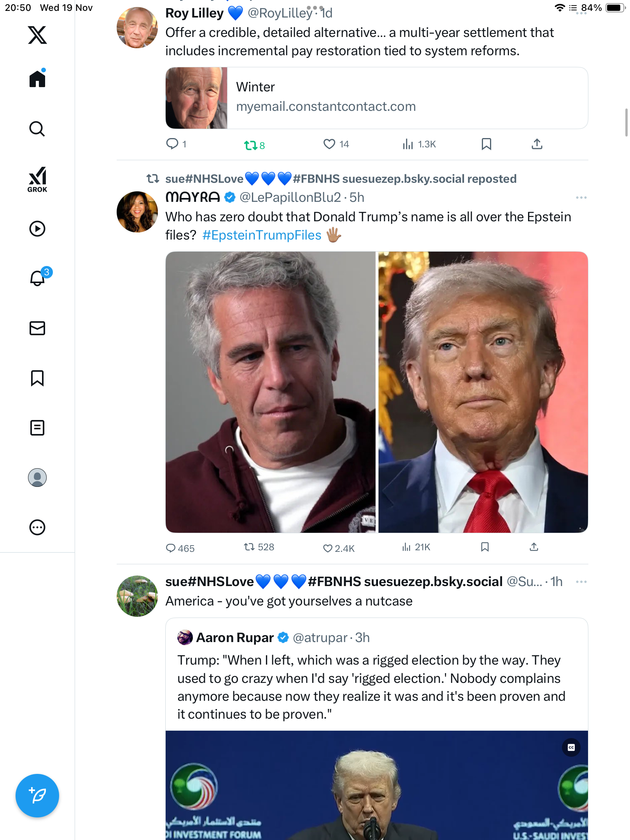Image resolution: width=630 pixels, height=840 pixels.
Task: Open the Grok assistant from sidebar
Action: [x=37, y=180]
